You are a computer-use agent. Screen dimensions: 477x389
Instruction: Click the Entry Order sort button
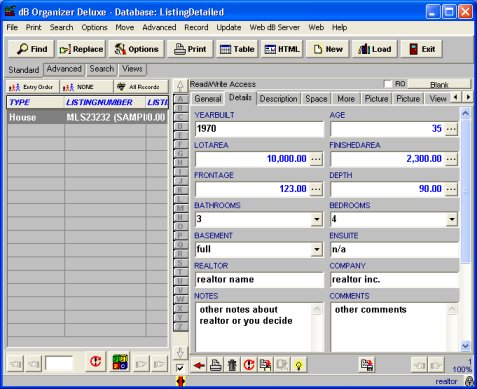coord(32,87)
